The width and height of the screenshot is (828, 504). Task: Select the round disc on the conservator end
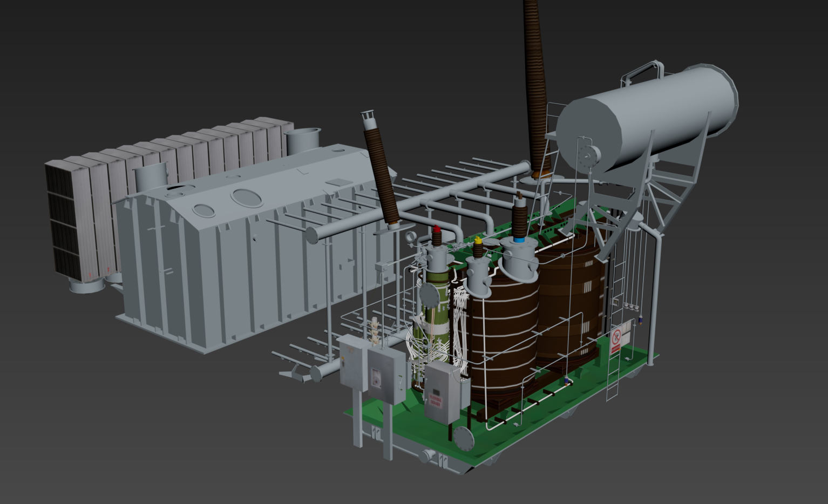click(x=588, y=156)
